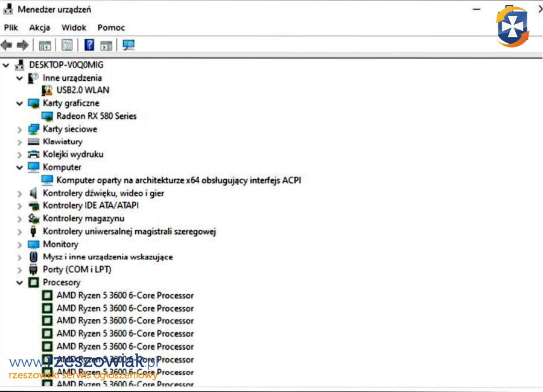
Task: Expand the Monitory branch
Action: (x=20, y=245)
